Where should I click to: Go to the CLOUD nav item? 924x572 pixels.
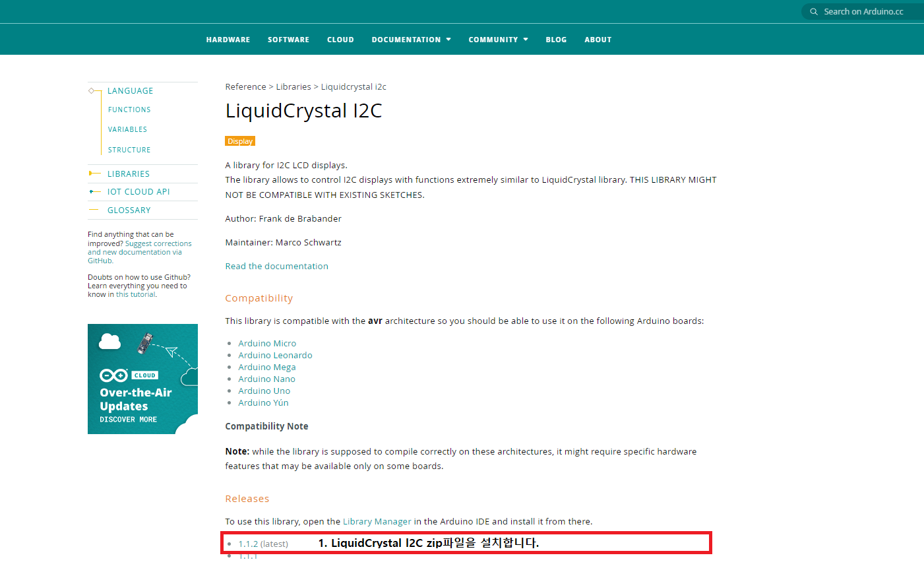[340, 40]
